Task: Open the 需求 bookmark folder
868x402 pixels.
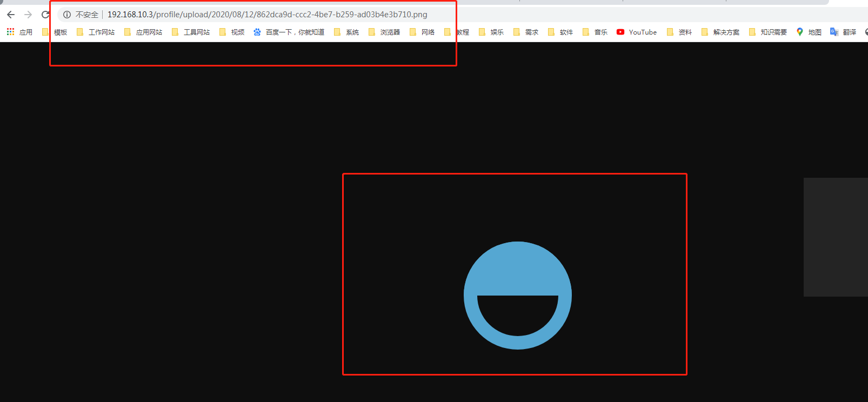Action: tap(526, 32)
